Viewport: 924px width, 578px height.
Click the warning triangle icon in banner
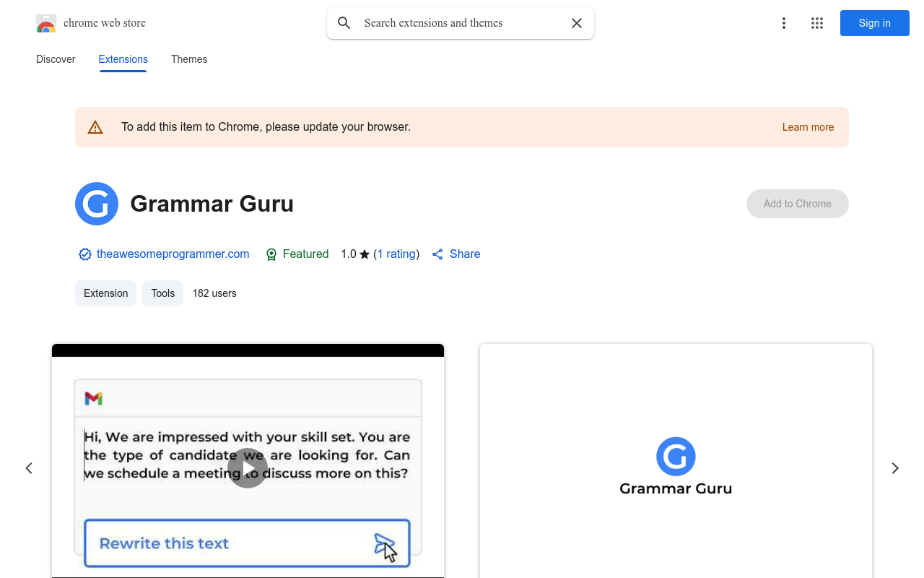pos(95,127)
